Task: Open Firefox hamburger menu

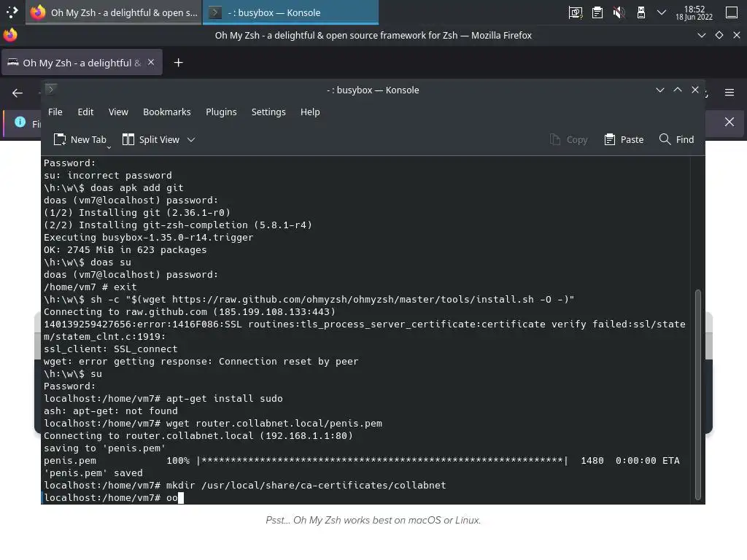Action: coord(729,93)
